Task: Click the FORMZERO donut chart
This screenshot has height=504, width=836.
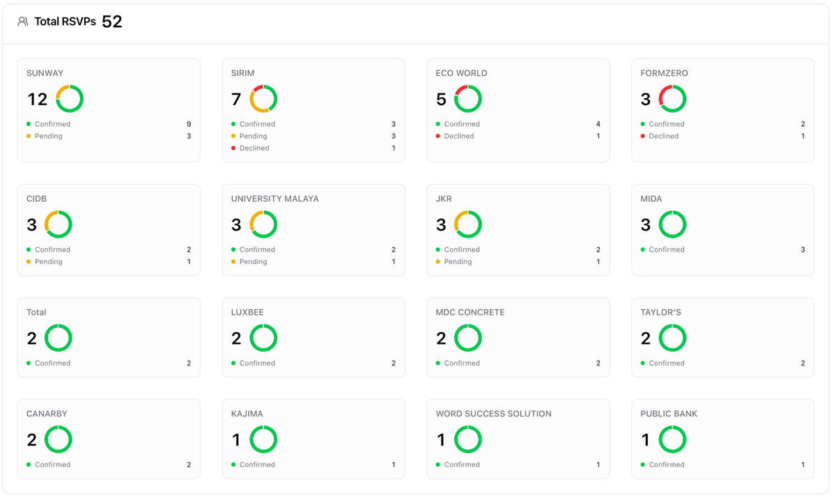Action: (673, 99)
